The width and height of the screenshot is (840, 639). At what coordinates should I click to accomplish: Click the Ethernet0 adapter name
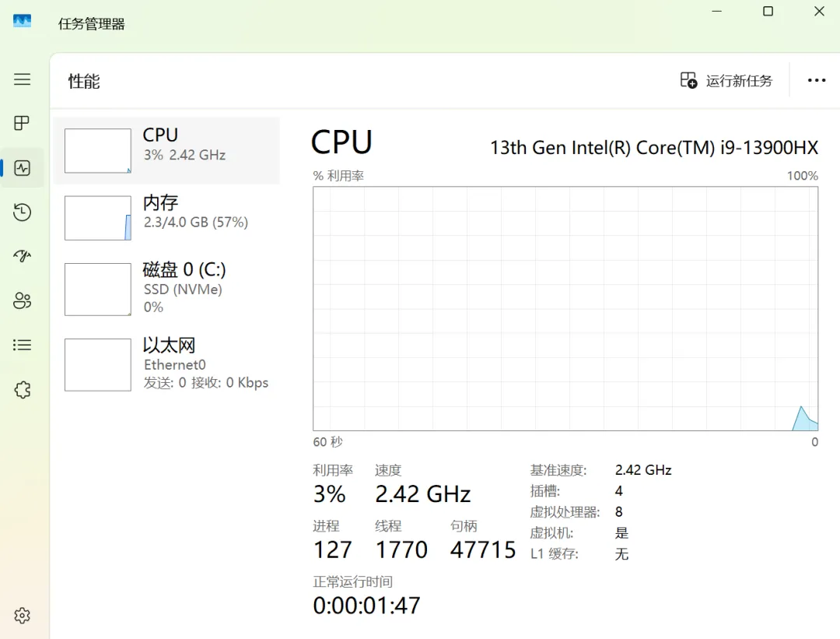175,364
